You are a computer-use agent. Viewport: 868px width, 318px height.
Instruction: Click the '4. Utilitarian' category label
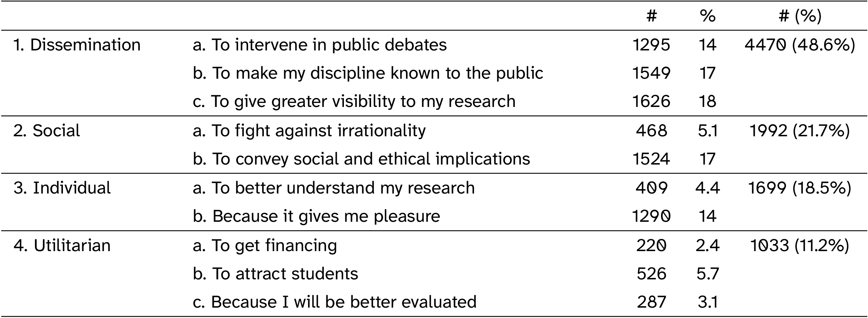62,246
